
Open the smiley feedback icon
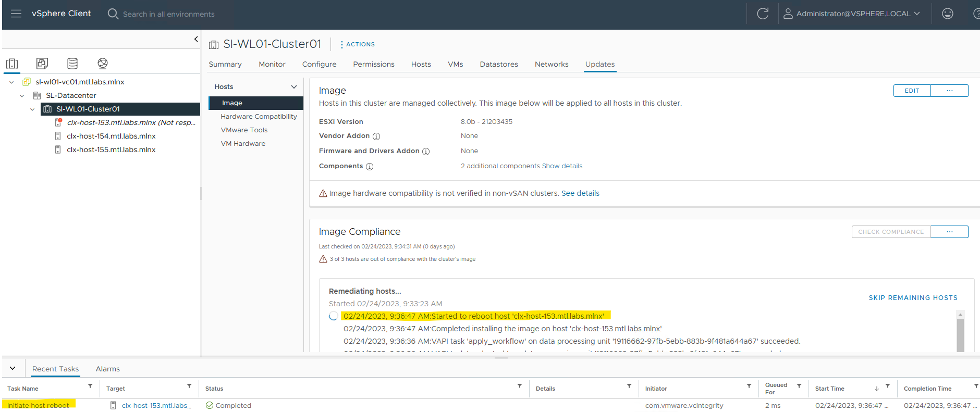948,14
